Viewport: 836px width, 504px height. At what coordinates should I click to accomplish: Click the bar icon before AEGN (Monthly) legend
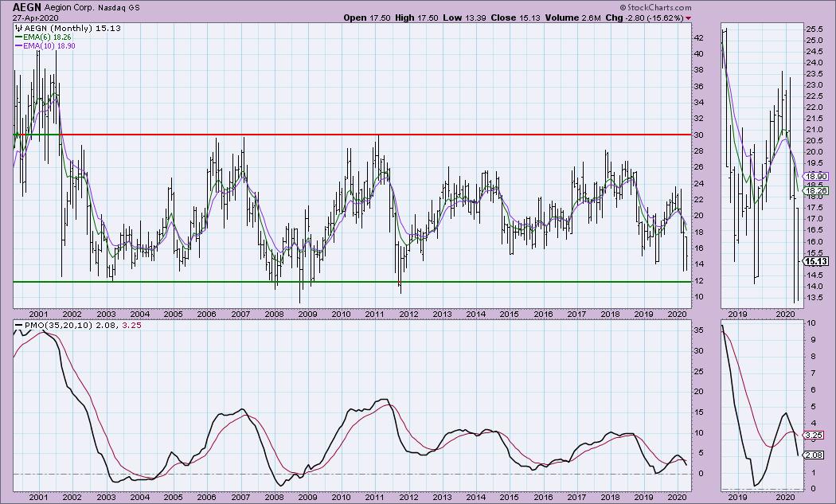pyautogui.click(x=18, y=29)
